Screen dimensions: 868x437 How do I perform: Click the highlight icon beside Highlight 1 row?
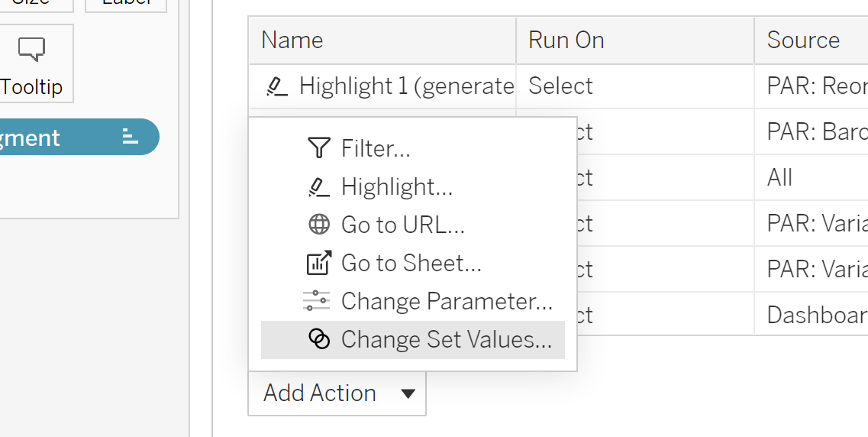coord(276,86)
